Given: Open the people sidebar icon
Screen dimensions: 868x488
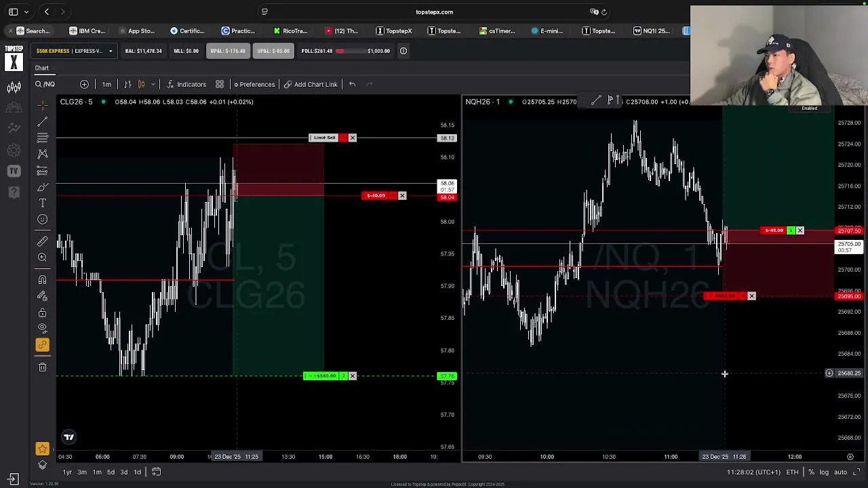Looking at the screenshot, I should pyautogui.click(x=14, y=107).
